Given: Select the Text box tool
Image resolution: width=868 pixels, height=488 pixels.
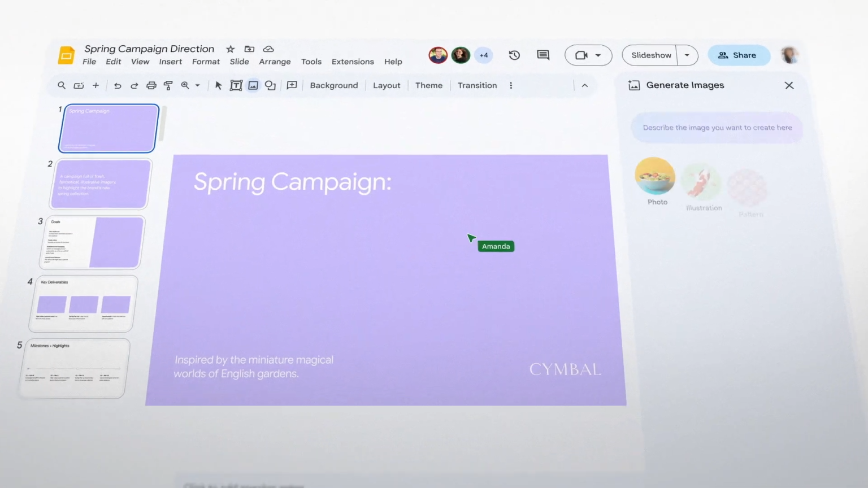Looking at the screenshot, I should pyautogui.click(x=236, y=85).
